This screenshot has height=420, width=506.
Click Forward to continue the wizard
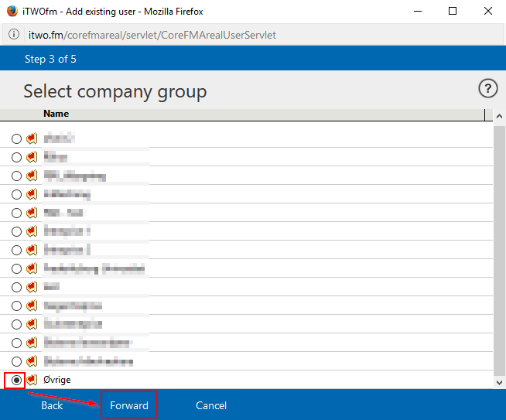128,405
